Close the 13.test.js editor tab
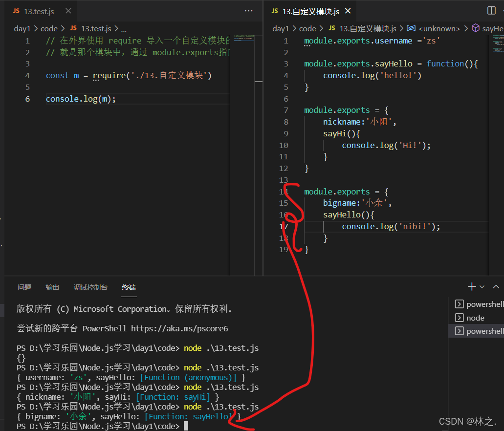 coord(68,11)
